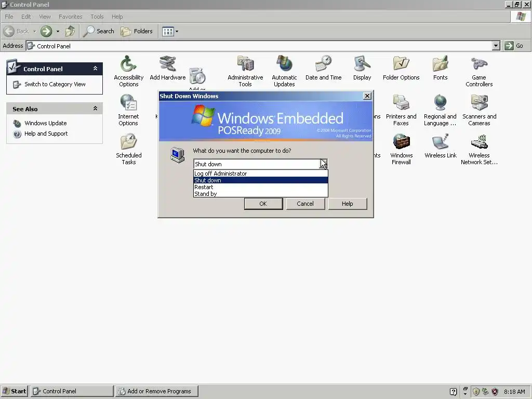Open the Favorites menu
The height and width of the screenshot is (399, 532).
point(70,17)
